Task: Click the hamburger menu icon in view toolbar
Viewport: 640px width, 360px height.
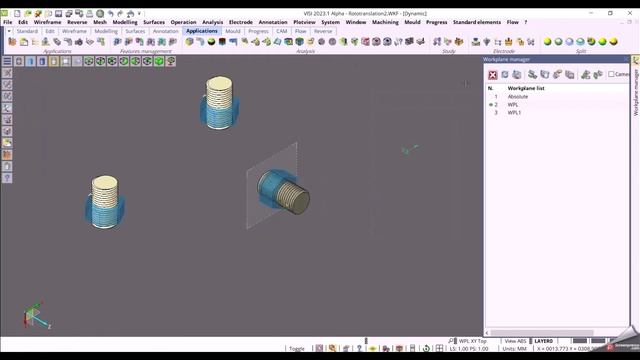Action: pyautogui.click(x=7, y=61)
